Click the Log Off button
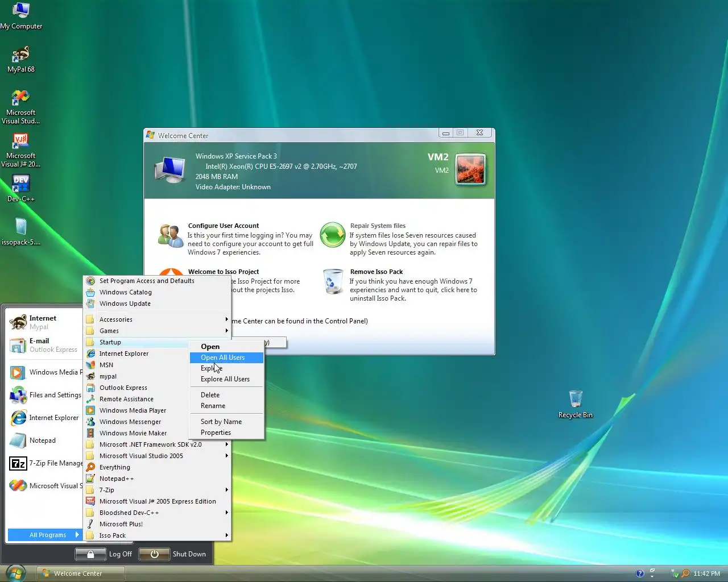This screenshot has height=582, width=728. (x=104, y=554)
